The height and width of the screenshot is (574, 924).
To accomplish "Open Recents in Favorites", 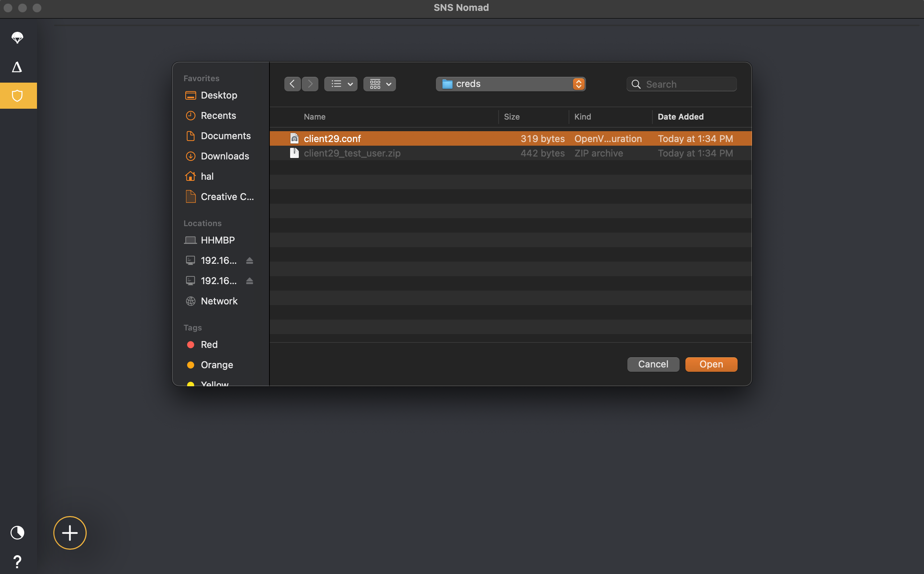I will tap(218, 115).
